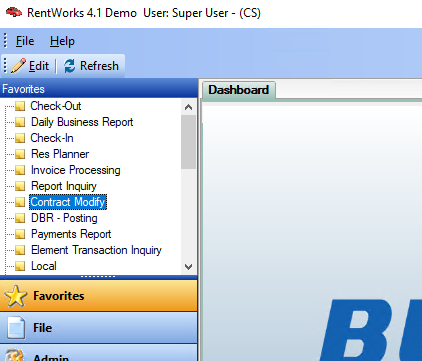The width and height of the screenshot is (422, 361).
Task: Click the folder icon beside Contract Modify
Action: pyautogui.click(x=20, y=202)
